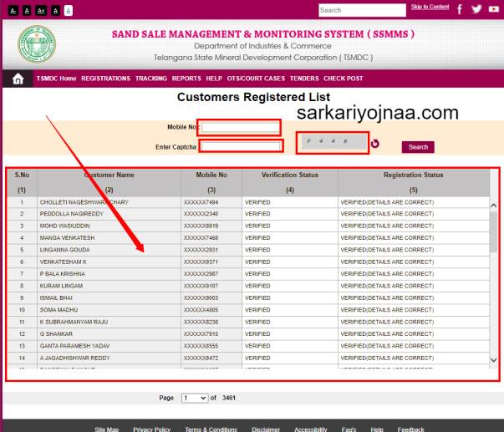Image resolution: width=504 pixels, height=432 pixels.
Task: Refresh the captcha with reload icon
Action: [374, 144]
